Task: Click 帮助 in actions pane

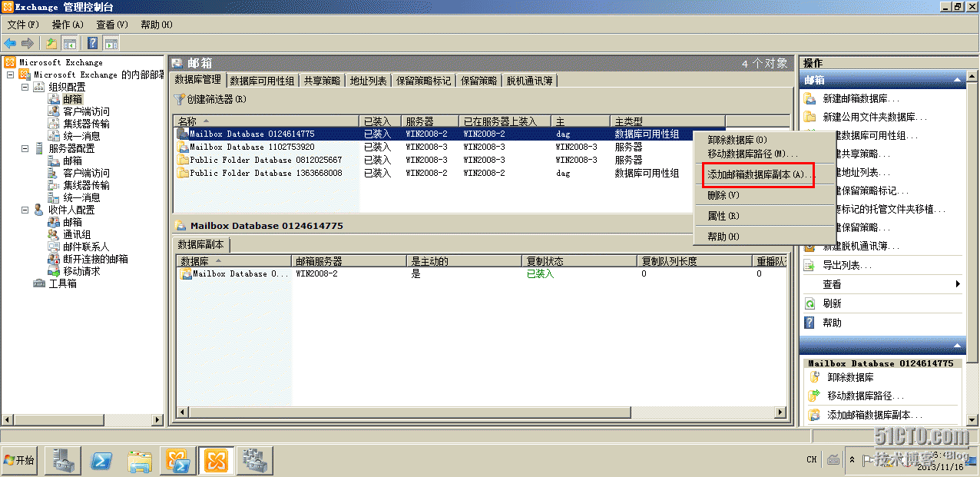Action: 832,323
